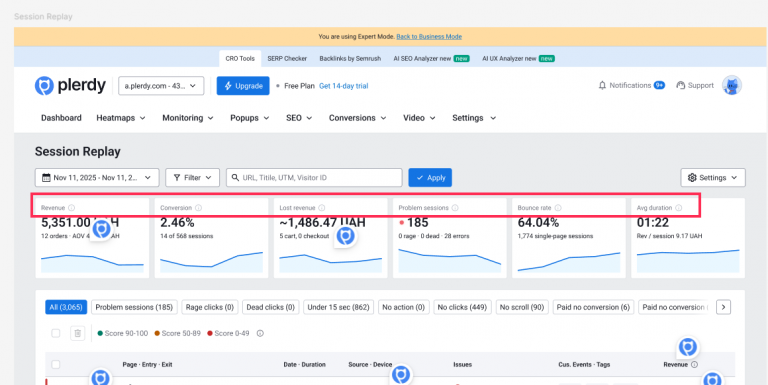This screenshot has width=768, height=385.
Task: Click the Bounce rate trend chart
Action: click(569, 261)
